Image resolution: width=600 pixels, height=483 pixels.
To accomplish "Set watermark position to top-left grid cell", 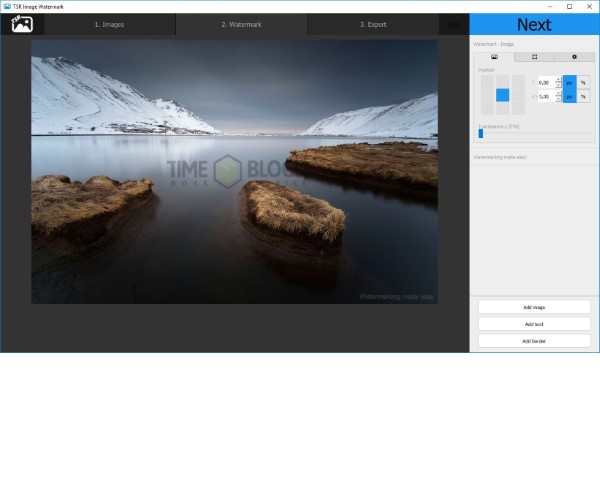I will [x=487, y=82].
